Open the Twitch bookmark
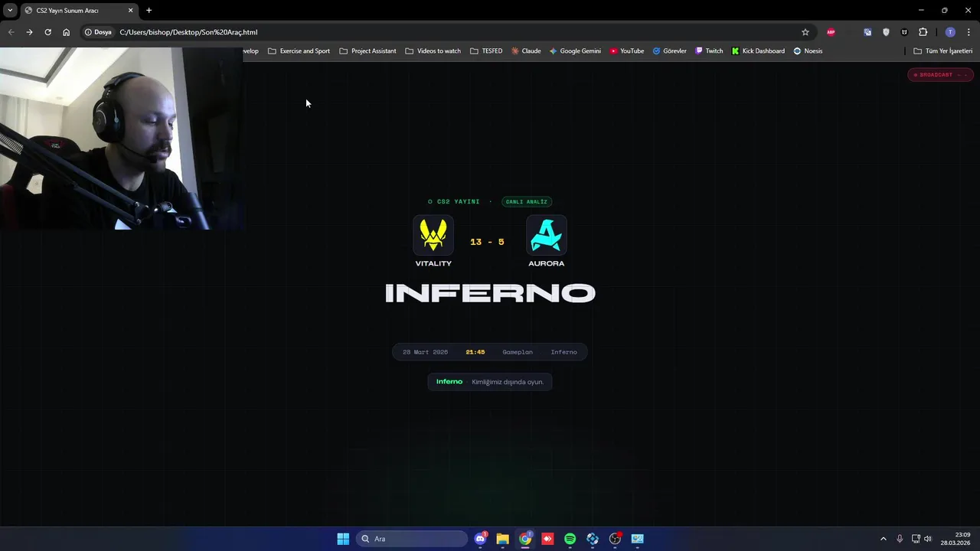This screenshot has height=551, width=980. (x=709, y=51)
